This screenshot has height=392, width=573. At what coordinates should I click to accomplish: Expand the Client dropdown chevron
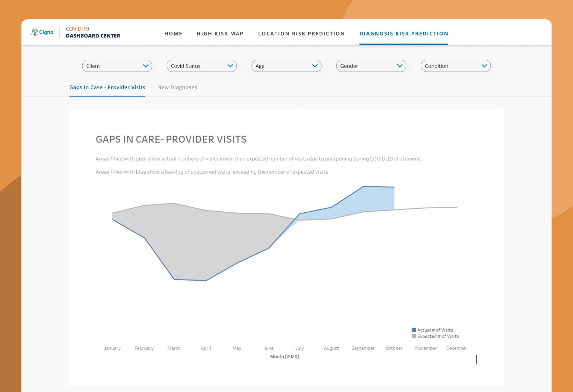[145, 66]
